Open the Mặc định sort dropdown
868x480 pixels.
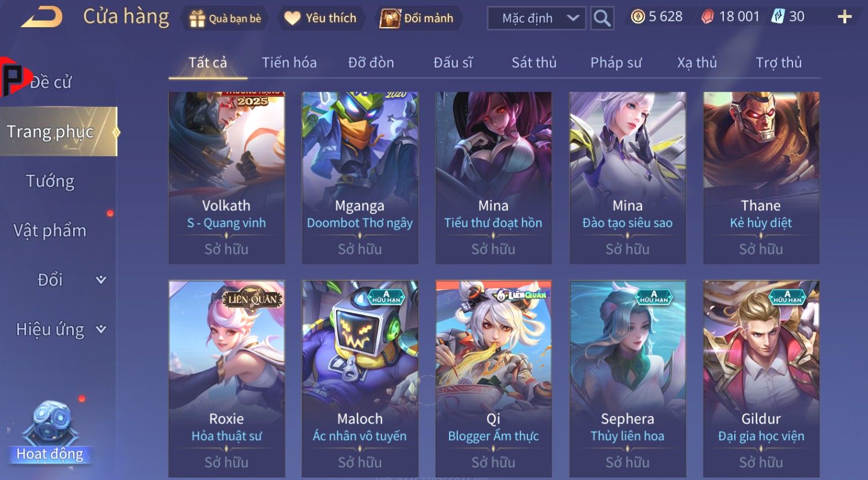(x=537, y=18)
